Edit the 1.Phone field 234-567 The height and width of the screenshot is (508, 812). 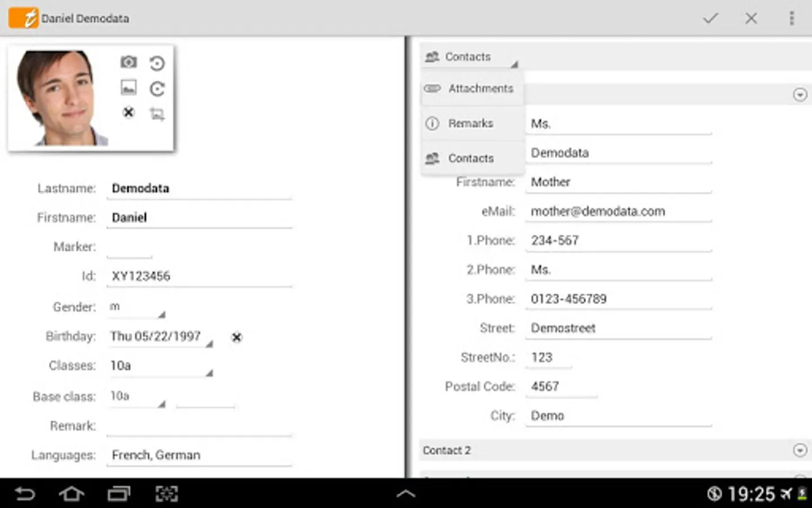619,241
